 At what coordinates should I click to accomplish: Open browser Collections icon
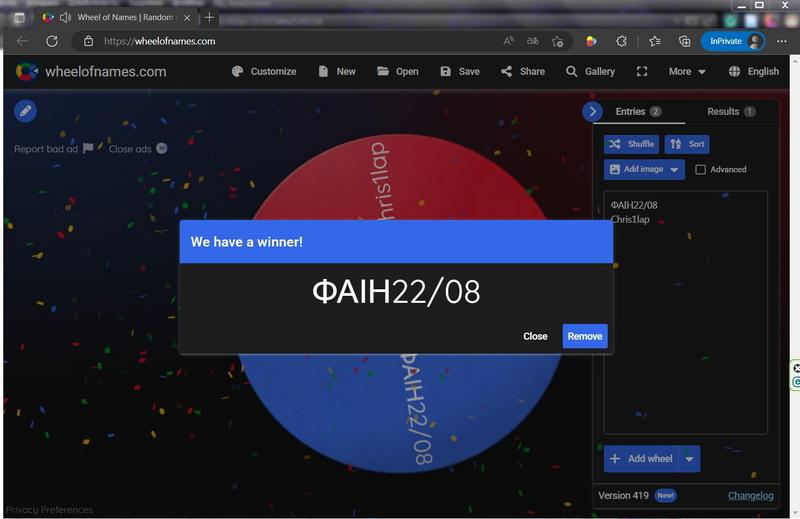pyautogui.click(x=684, y=41)
